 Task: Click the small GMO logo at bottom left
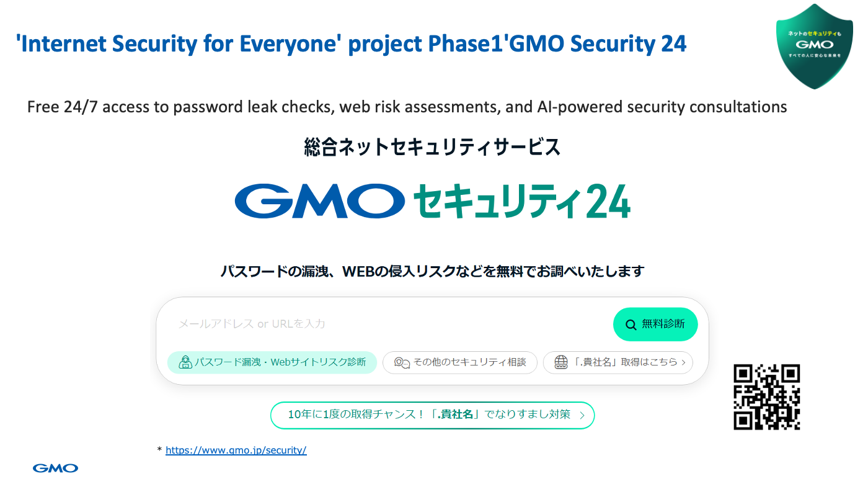coord(55,468)
